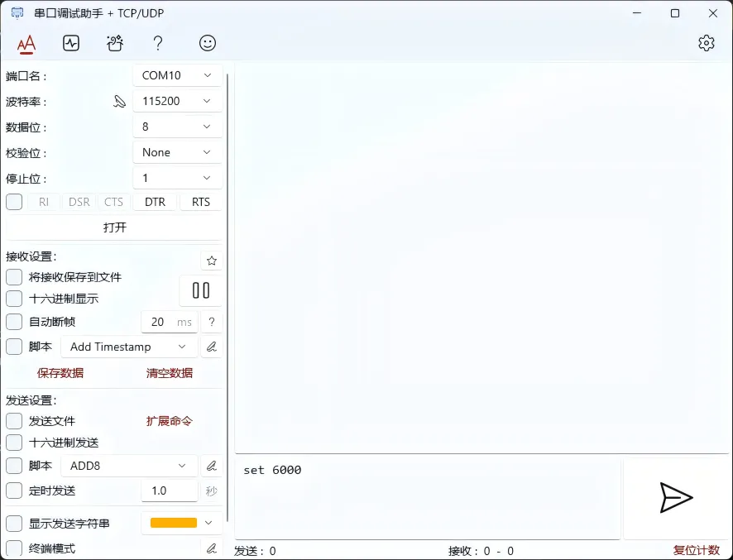Toggle the 定时发送 checkbox
Image resolution: width=733 pixels, height=560 pixels.
[14, 491]
